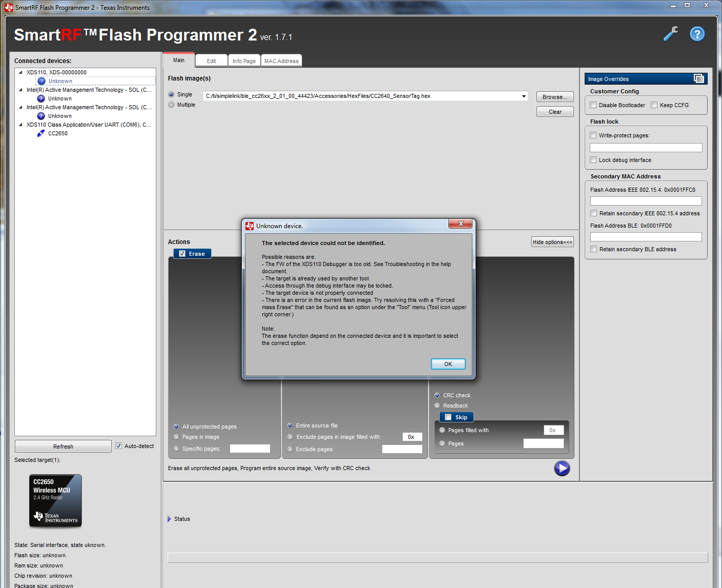Toggle the Erase action checkbox
Viewport: 722px width, 588px height.
(x=182, y=254)
